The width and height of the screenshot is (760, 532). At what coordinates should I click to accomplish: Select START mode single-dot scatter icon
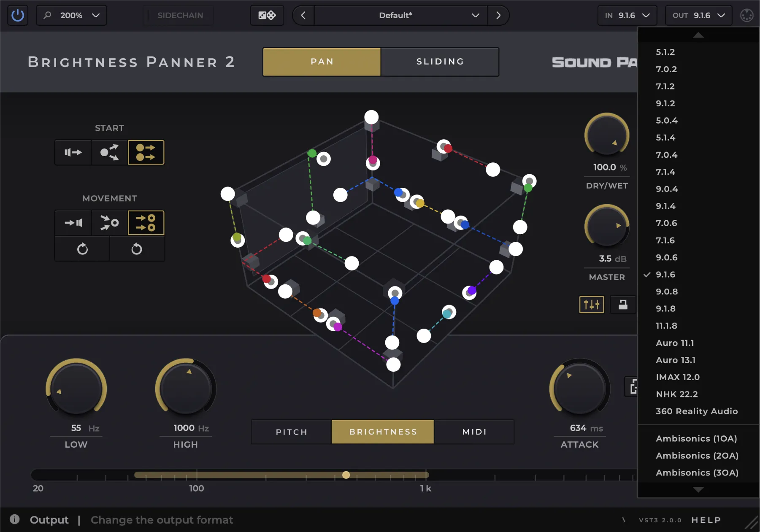(110, 152)
